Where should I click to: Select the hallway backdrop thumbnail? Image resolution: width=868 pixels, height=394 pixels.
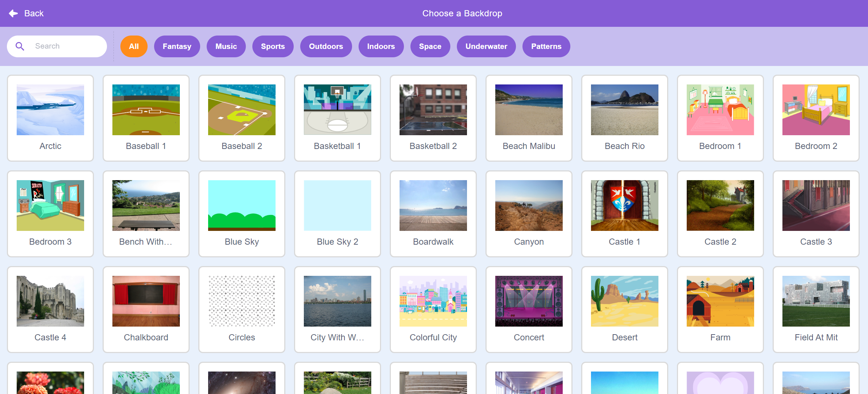coord(529,382)
